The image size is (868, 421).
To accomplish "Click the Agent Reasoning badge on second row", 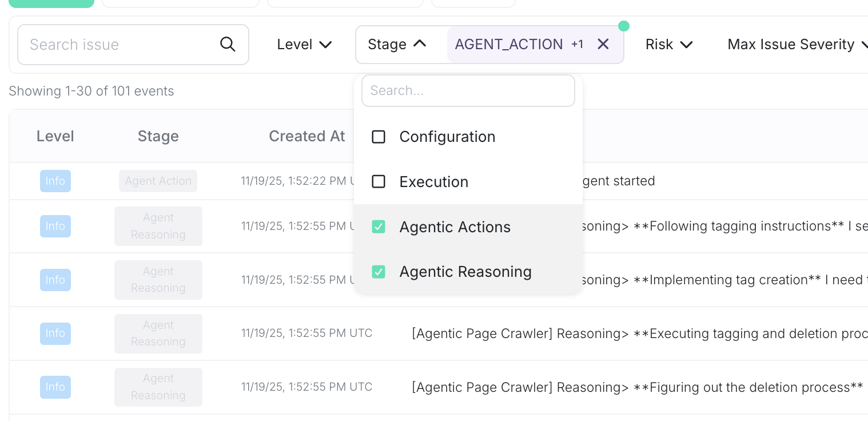I will (x=158, y=226).
